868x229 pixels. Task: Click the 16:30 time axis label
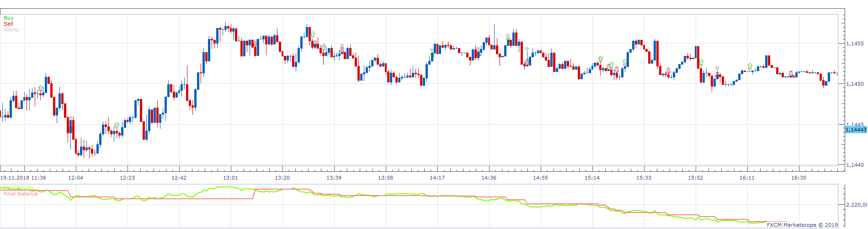(799, 178)
